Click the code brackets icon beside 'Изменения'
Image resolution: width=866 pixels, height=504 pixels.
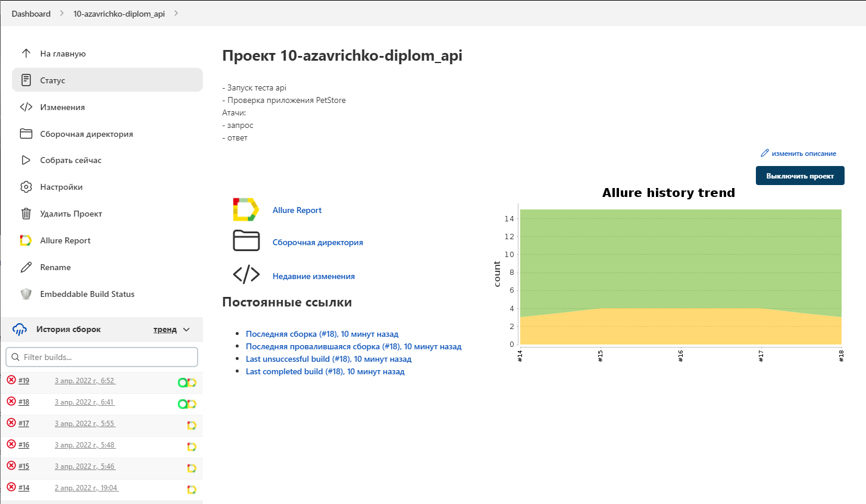[26, 107]
